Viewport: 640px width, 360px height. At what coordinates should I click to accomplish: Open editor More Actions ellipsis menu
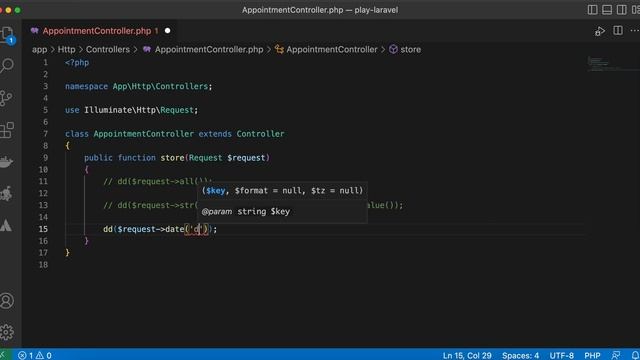coord(634,31)
